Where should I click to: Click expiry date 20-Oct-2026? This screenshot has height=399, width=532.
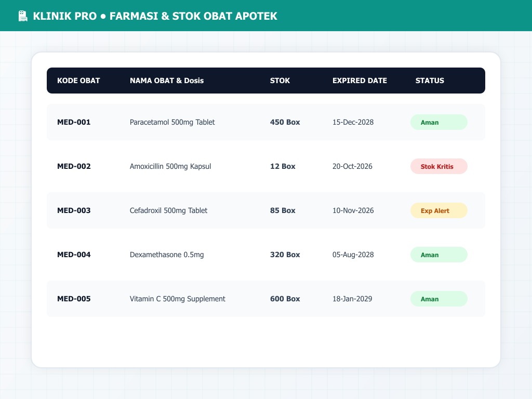tap(352, 166)
